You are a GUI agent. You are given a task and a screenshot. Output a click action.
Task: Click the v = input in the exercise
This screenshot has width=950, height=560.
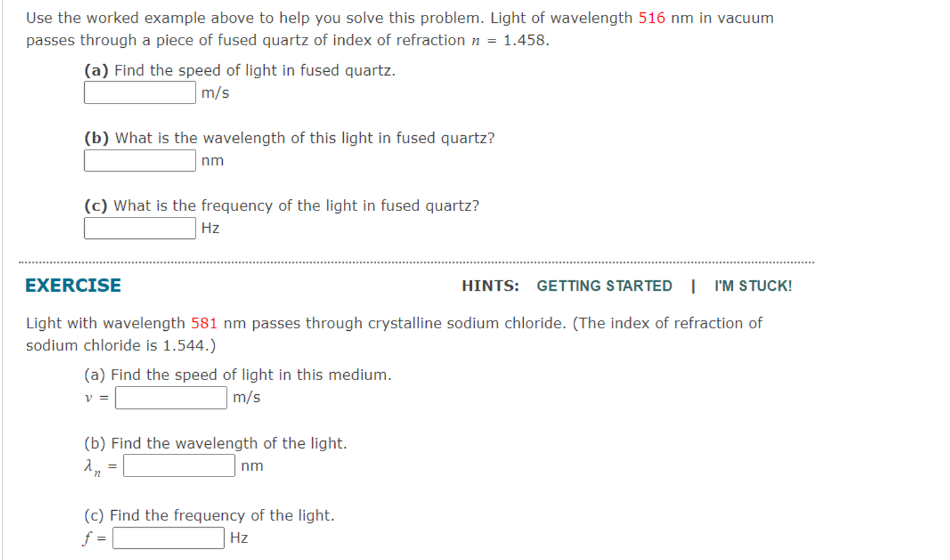point(170,398)
